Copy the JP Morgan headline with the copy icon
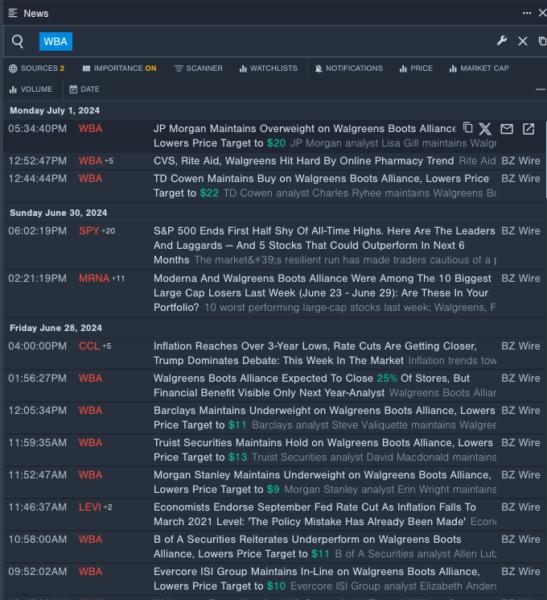Viewport: 547px width, 600px height. pos(467,128)
